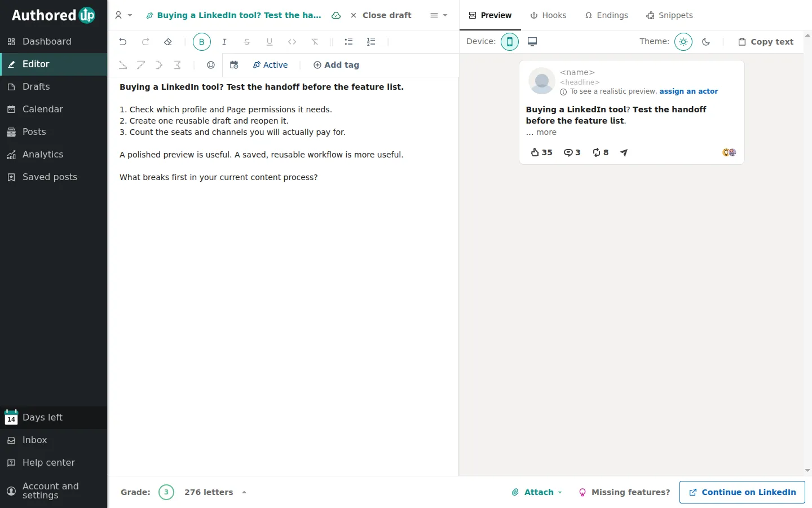
Task: Apply italic formatting
Action: pyautogui.click(x=224, y=42)
